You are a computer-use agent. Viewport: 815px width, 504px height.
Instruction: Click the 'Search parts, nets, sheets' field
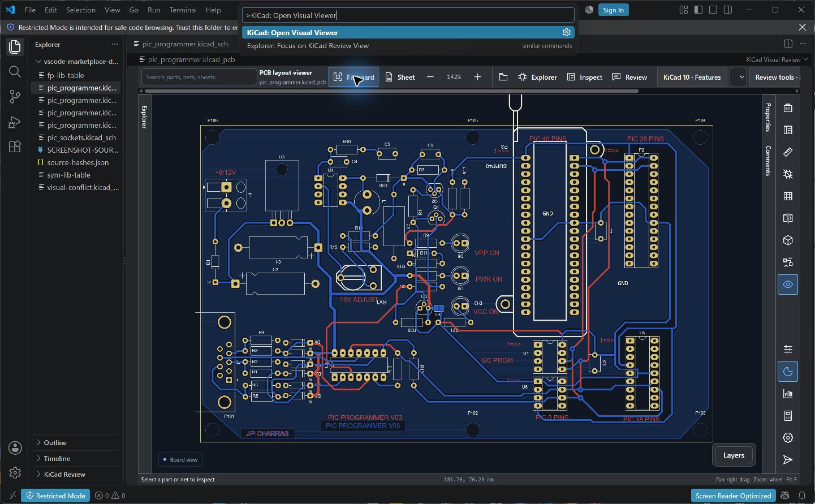point(199,77)
